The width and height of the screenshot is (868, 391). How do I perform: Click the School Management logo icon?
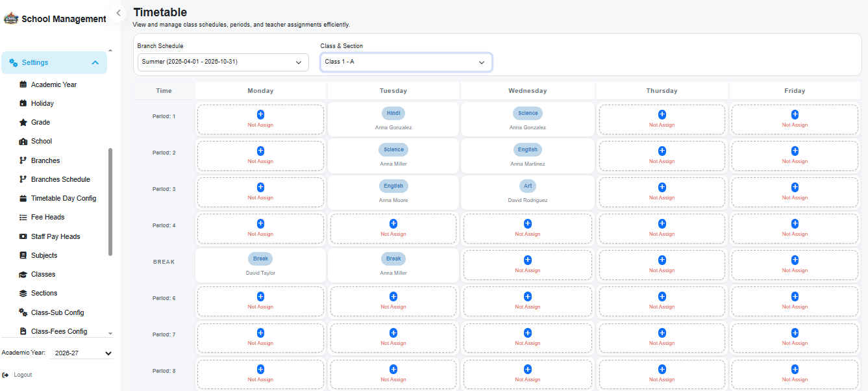pos(11,19)
